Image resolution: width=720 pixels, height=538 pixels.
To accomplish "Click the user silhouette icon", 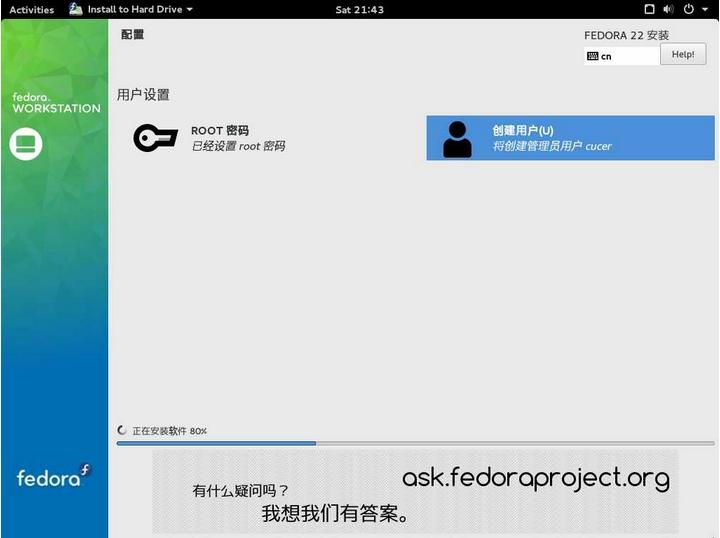I will [457, 139].
